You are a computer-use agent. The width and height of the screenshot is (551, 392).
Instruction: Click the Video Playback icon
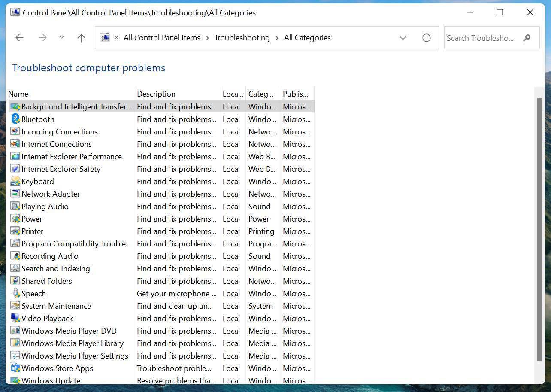(15, 318)
